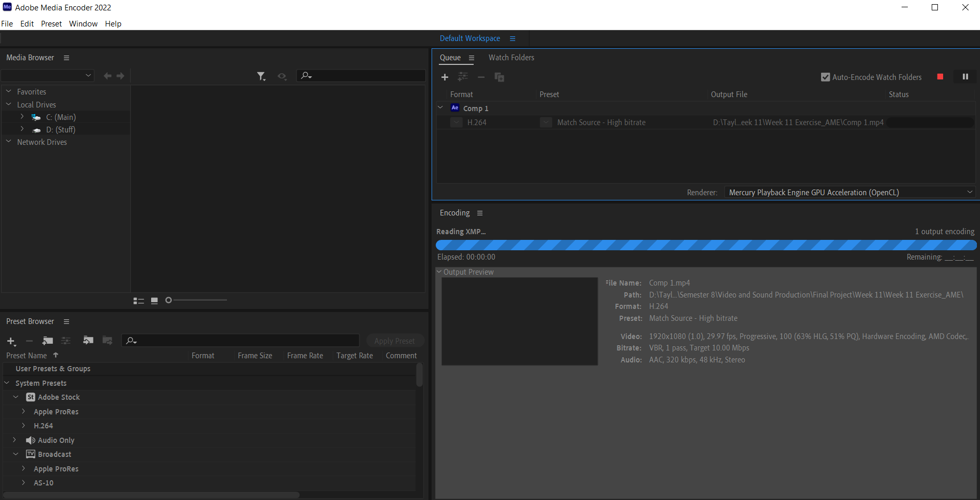Toggle Auto-Encode Watch Folders checkbox
Screen dimensions: 980x500
coord(825,77)
